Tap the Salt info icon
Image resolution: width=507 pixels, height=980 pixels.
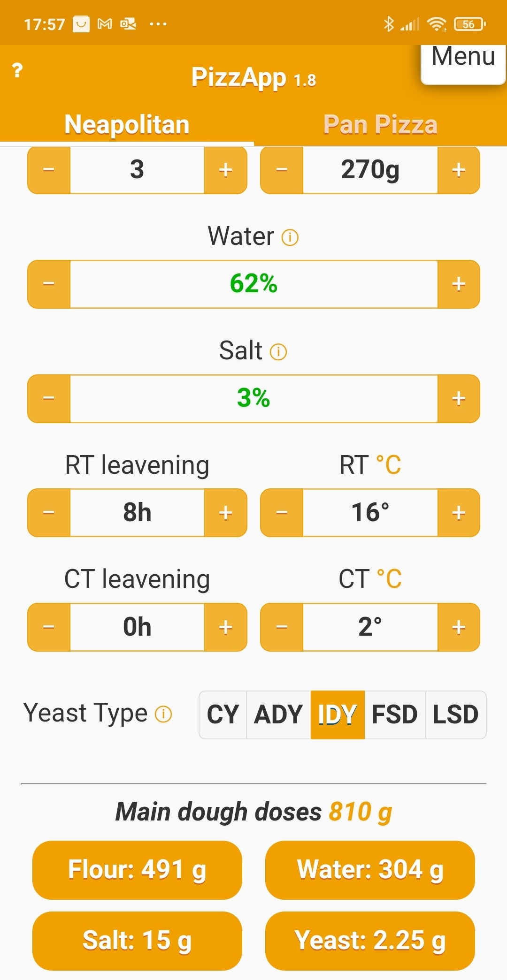[278, 351]
